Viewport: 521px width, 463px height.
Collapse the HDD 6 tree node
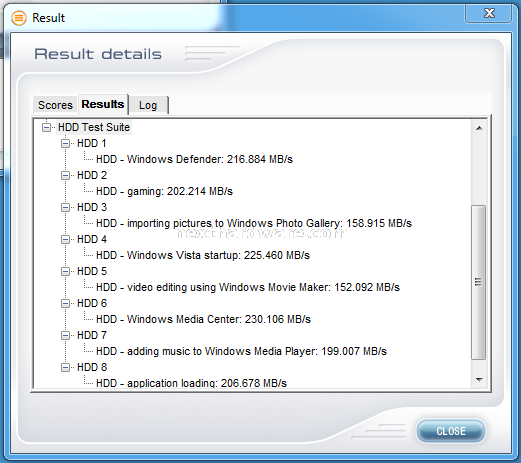click(x=65, y=303)
